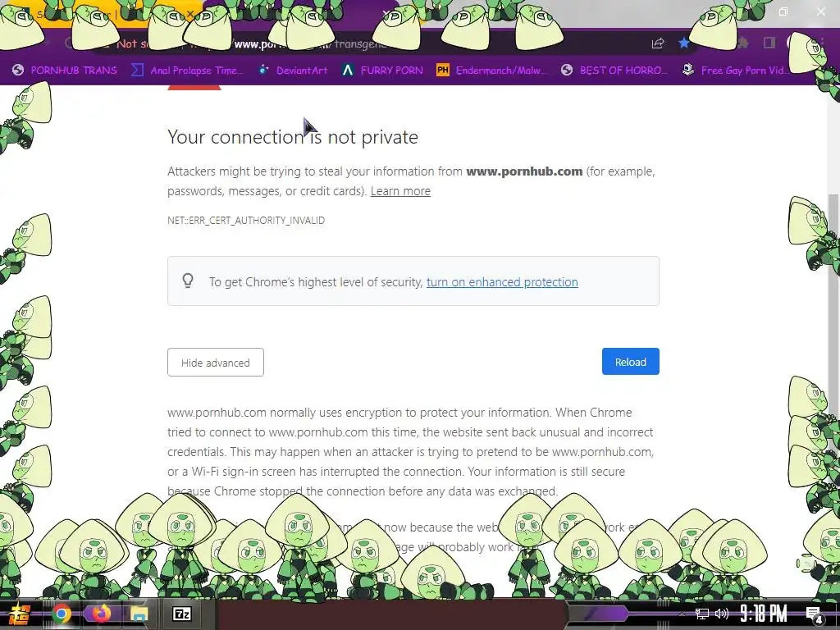Toggle the blue bookmark star icon
The image size is (840, 630).
point(683,43)
